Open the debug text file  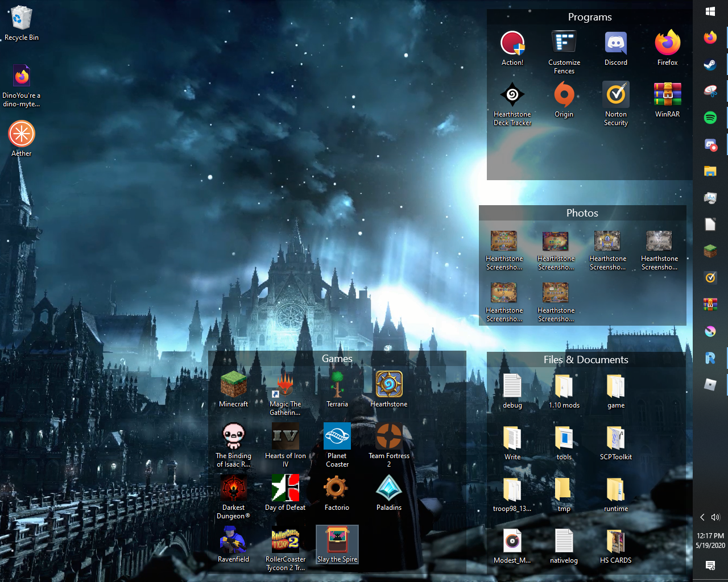(x=512, y=391)
